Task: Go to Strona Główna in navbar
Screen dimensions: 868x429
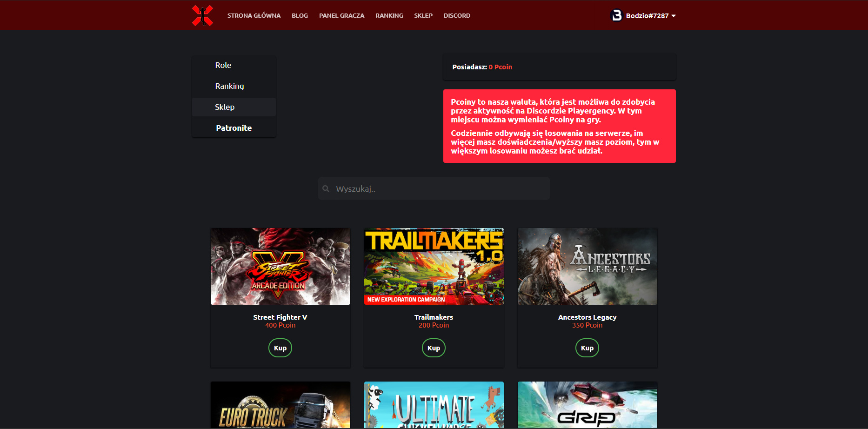Action: pyautogui.click(x=254, y=16)
